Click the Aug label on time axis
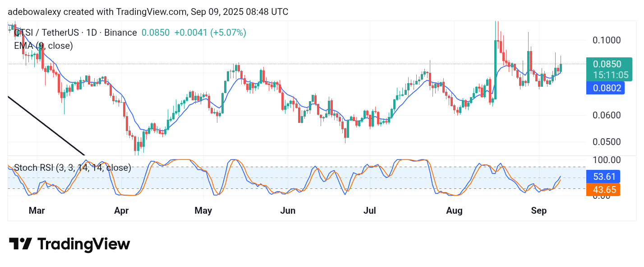 tap(454, 211)
